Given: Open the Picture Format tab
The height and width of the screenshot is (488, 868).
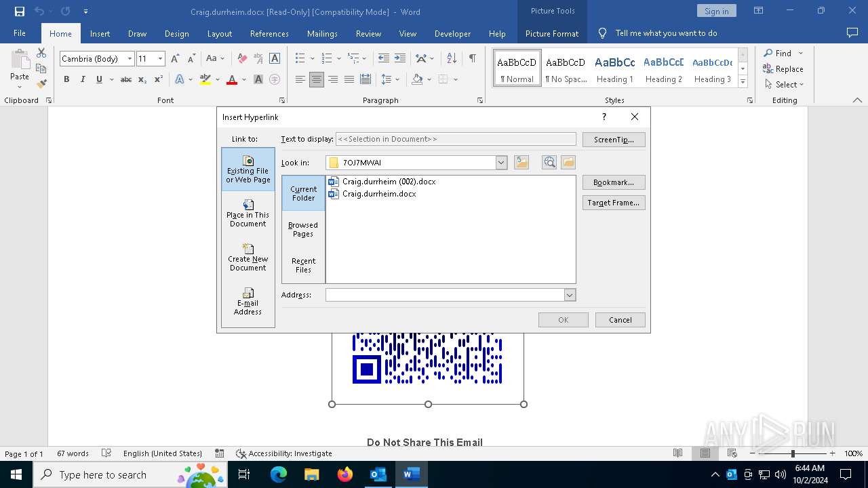Looking at the screenshot, I should (552, 33).
